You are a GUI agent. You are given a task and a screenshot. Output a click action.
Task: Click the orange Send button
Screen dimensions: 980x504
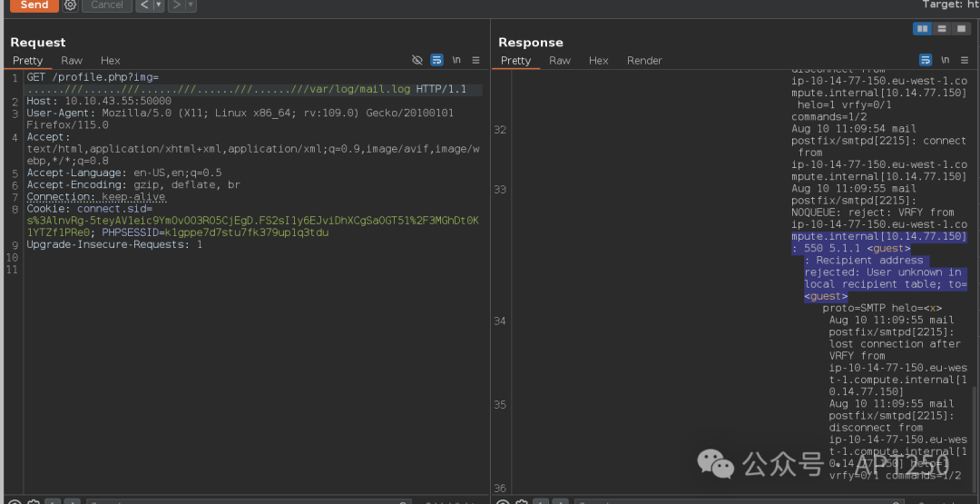pyautogui.click(x=34, y=5)
